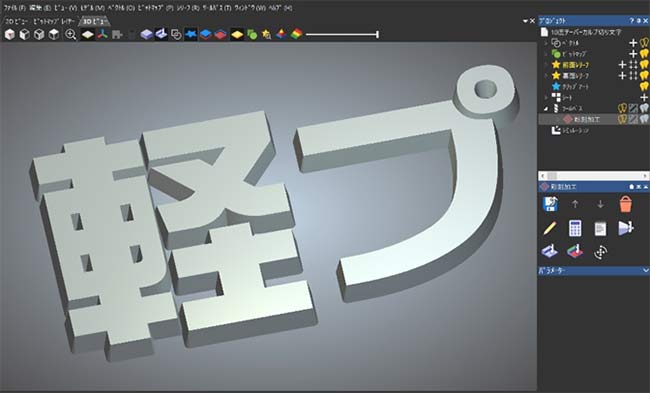Collapse the ツールパス tree node
Screen dimensions: 650x393
546,109
